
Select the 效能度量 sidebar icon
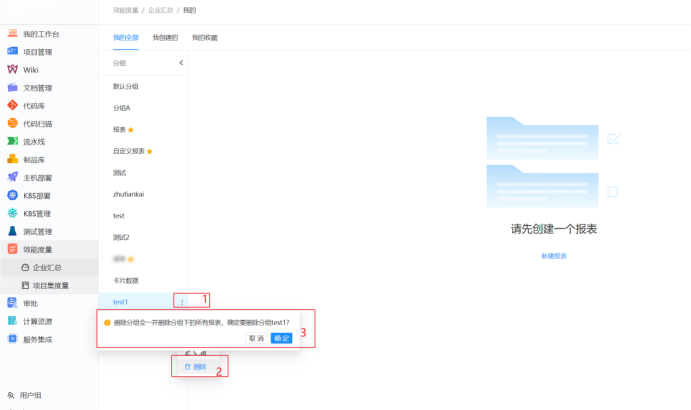[x=12, y=249]
